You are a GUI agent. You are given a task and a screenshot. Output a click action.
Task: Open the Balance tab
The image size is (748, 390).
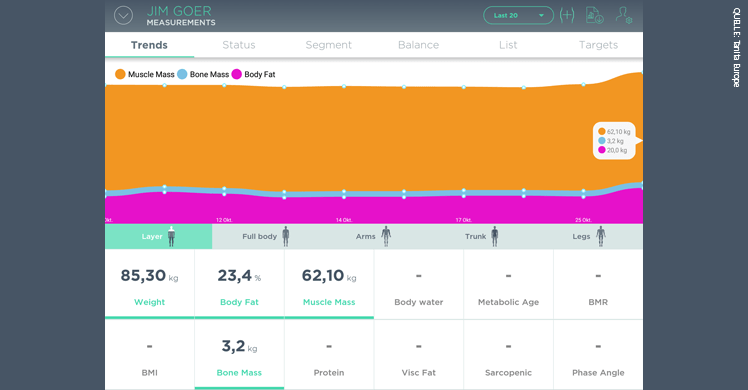(x=418, y=45)
